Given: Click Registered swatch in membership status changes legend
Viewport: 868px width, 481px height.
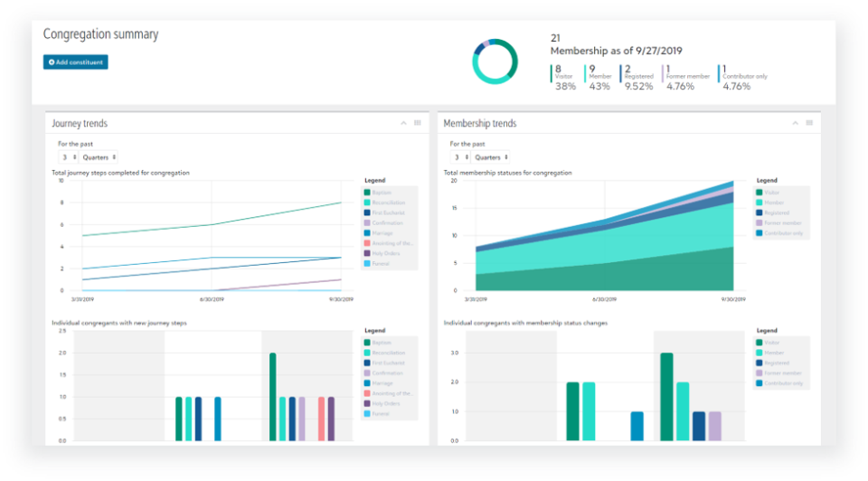Looking at the screenshot, I should 759,363.
